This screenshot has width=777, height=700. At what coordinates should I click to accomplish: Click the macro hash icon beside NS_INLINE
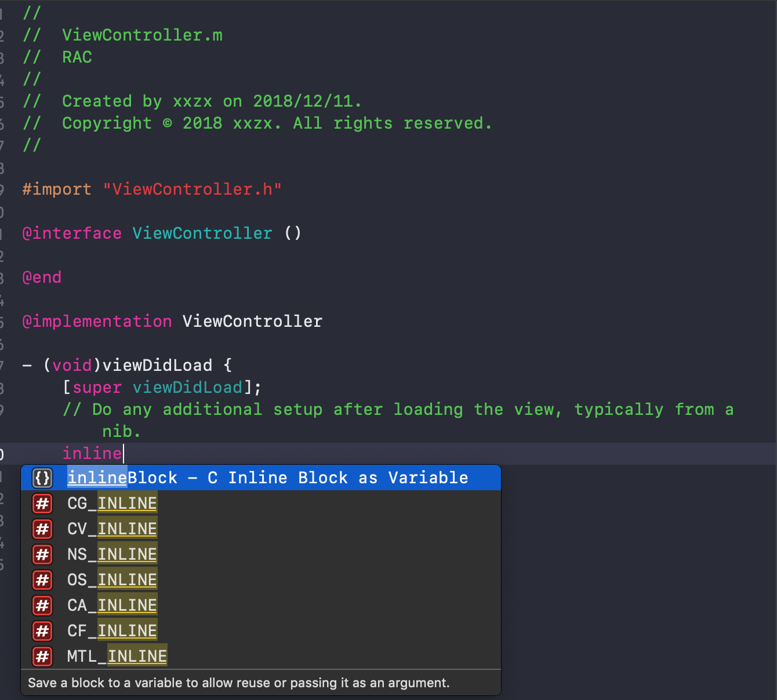tap(42, 555)
